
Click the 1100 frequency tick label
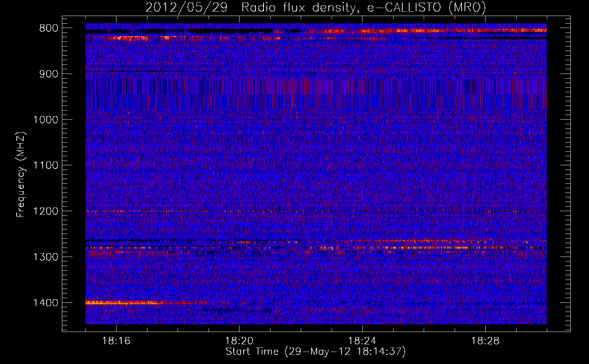pyautogui.click(x=46, y=166)
